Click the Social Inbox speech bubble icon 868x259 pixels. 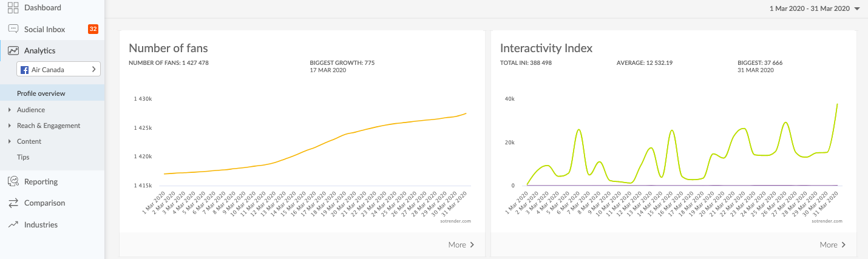coord(13,29)
